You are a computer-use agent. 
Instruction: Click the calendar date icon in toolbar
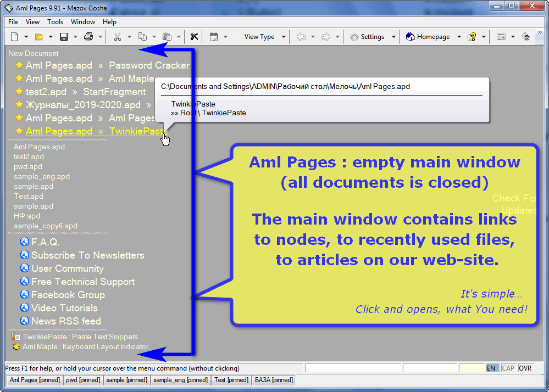[214, 37]
